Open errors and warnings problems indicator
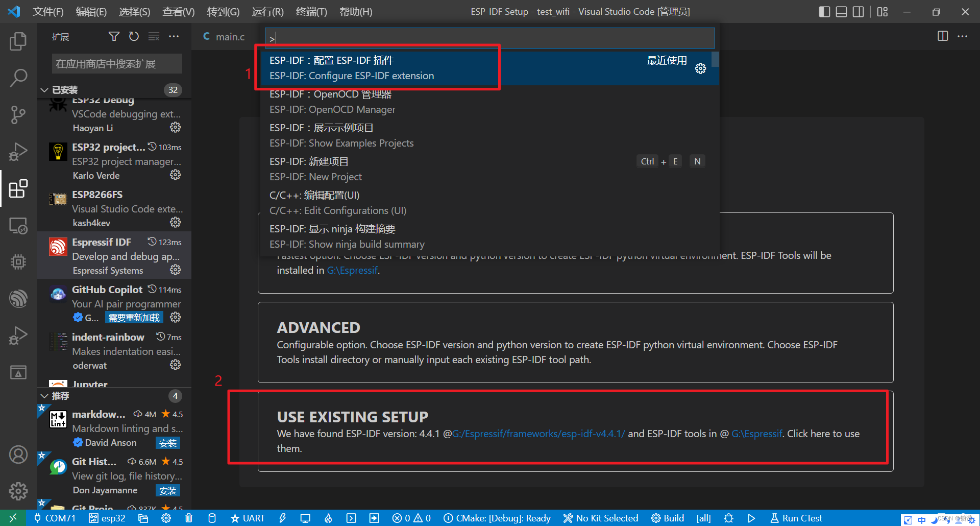This screenshot has width=980, height=526. pyautogui.click(x=411, y=518)
